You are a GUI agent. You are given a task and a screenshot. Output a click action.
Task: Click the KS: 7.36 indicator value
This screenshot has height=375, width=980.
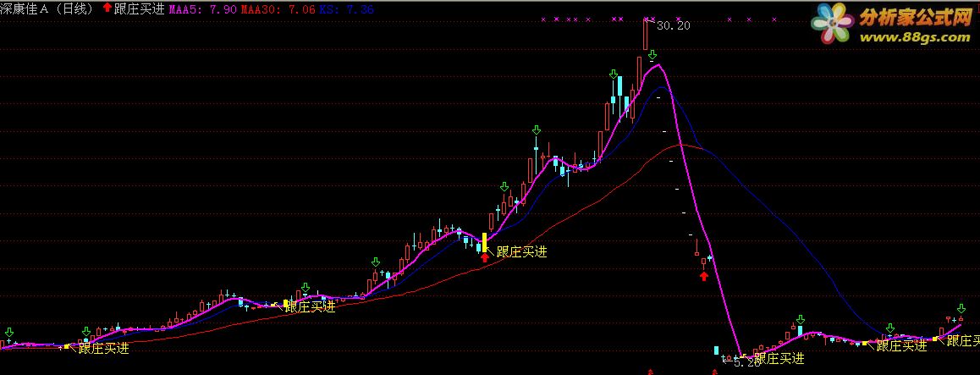click(346, 9)
